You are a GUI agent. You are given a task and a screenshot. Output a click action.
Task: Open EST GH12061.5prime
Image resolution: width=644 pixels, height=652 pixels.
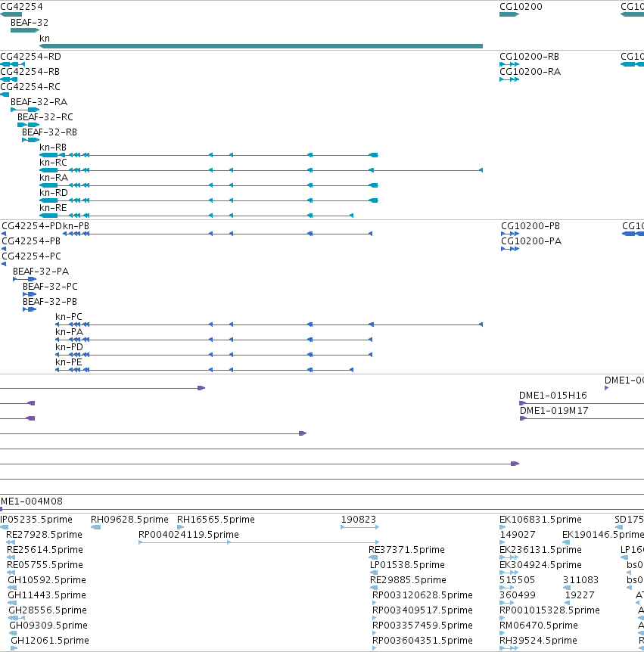click(x=50, y=641)
